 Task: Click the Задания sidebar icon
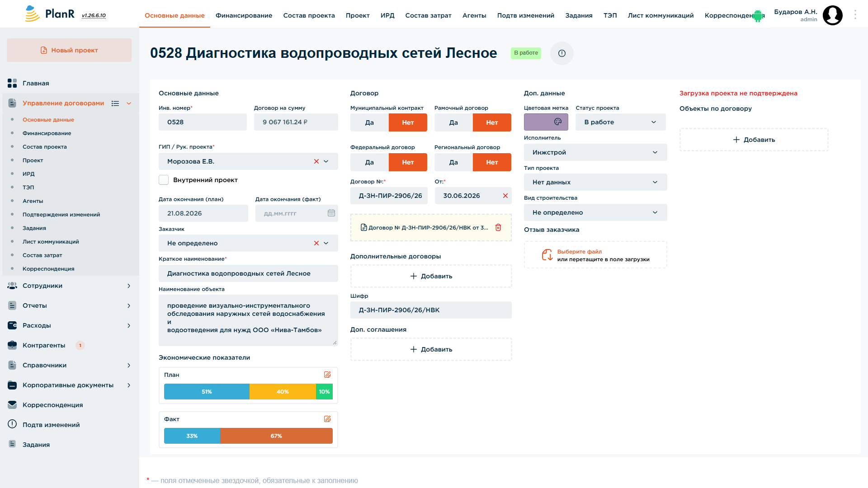(12, 444)
